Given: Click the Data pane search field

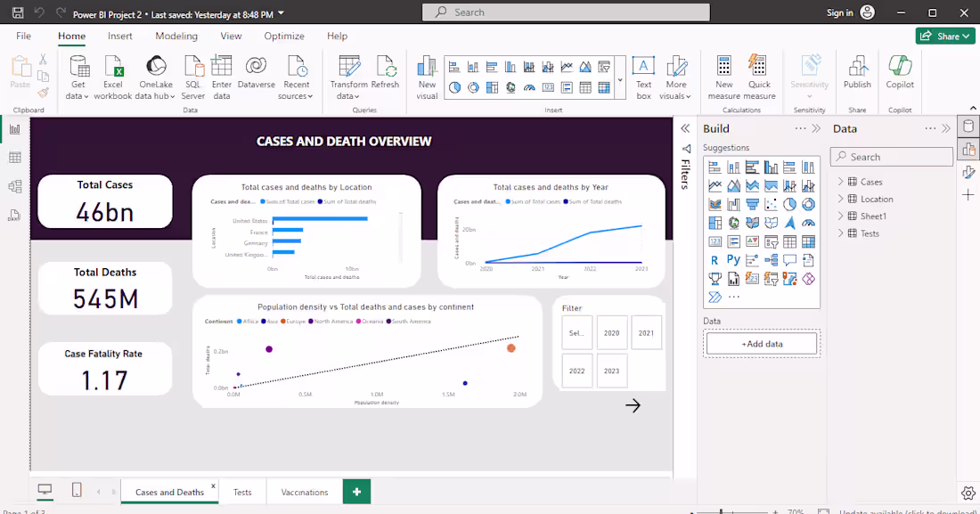Looking at the screenshot, I should point(892,157).
